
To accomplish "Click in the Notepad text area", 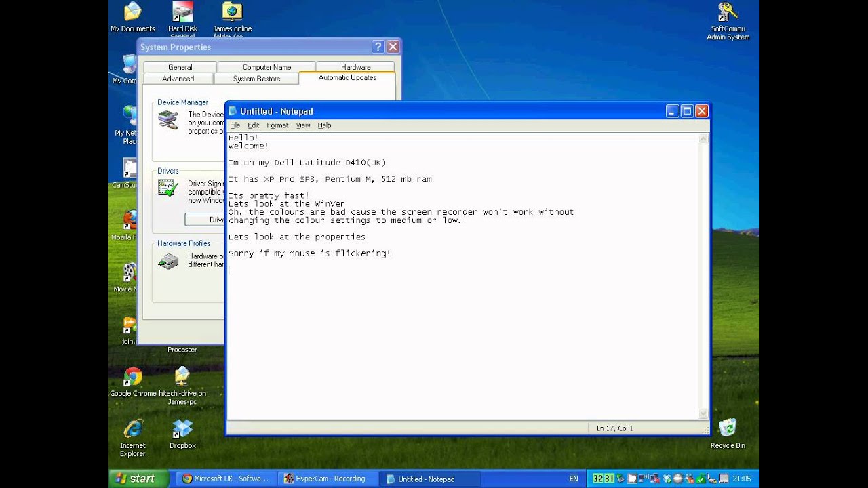I will (461, 276).
